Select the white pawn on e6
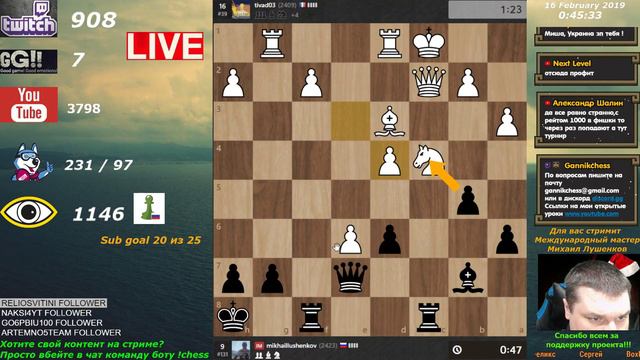 tap(351, 239)
